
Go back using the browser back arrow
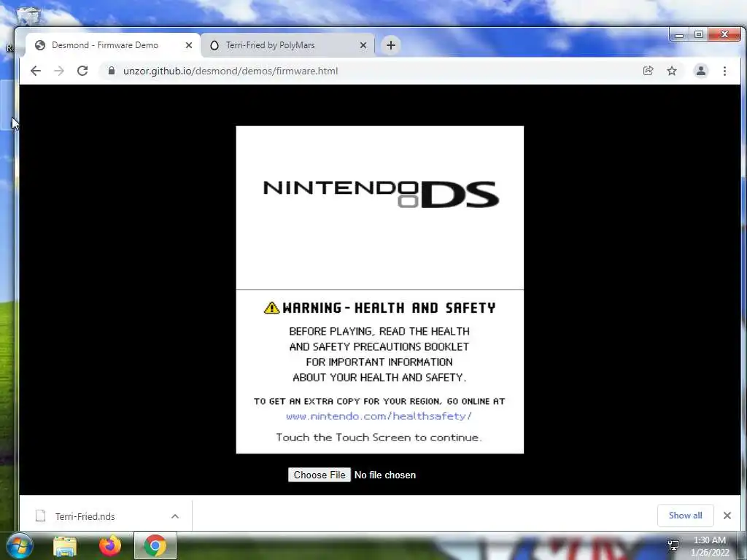pyautogui.click(x=36, y=71)
